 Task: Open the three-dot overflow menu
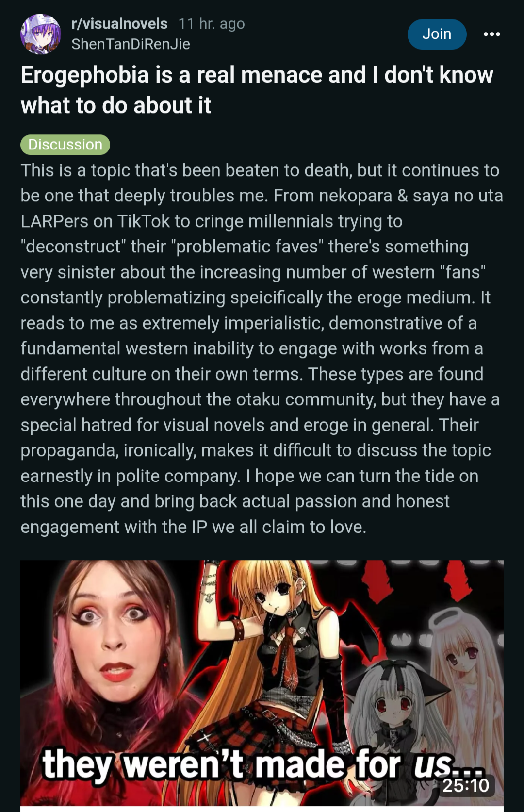(492, 34)
